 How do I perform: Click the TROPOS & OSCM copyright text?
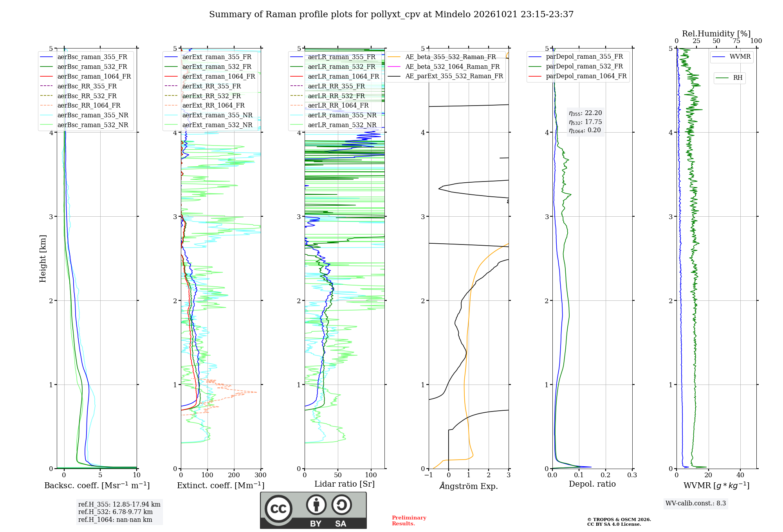pos(619,522)
